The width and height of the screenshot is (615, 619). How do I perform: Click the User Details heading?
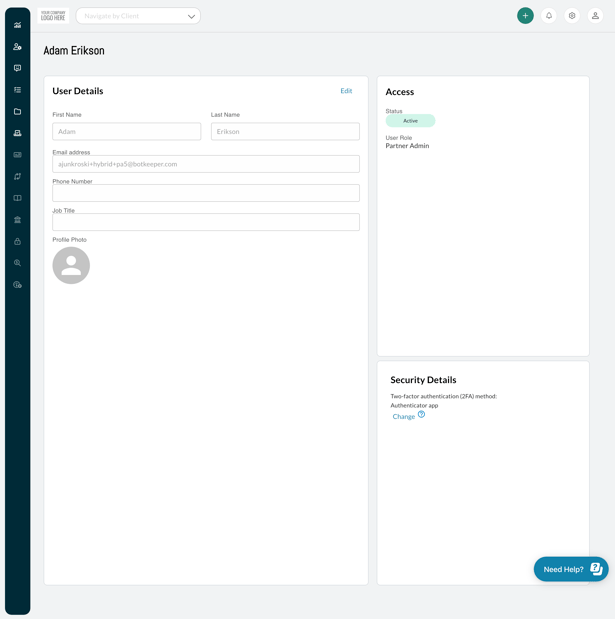point(78,91)
